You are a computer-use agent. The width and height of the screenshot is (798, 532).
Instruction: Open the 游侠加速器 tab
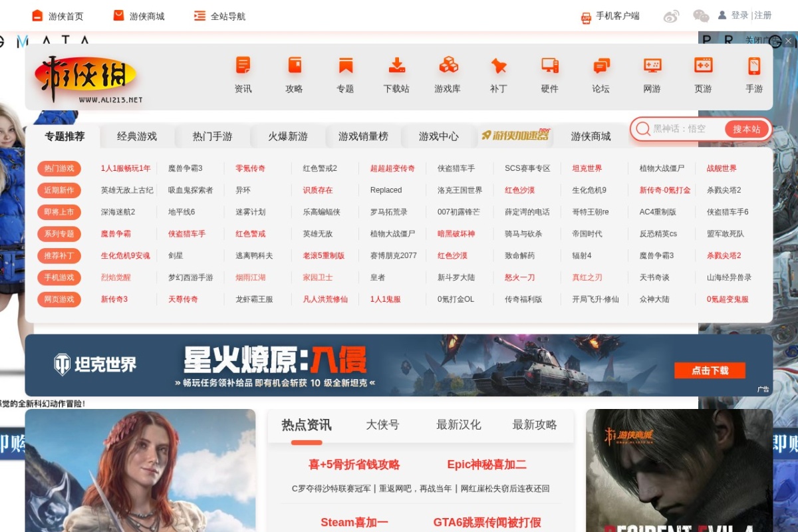coord(515,136)
